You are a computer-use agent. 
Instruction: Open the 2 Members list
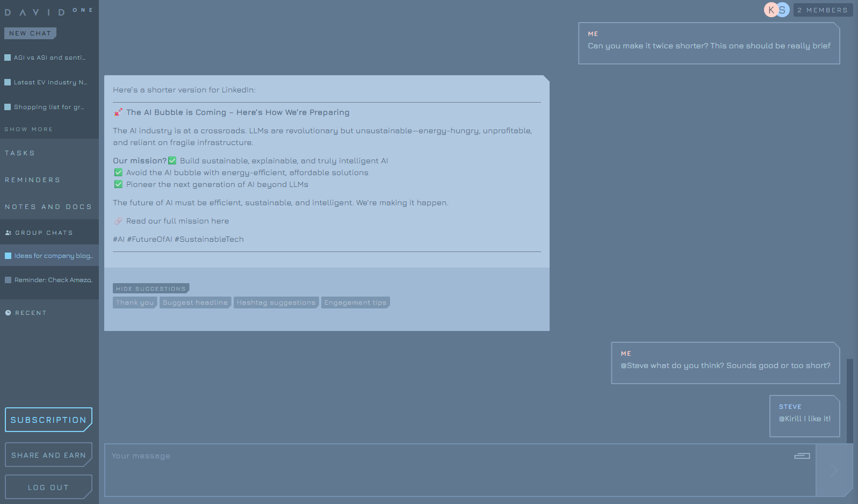[823, 10]
